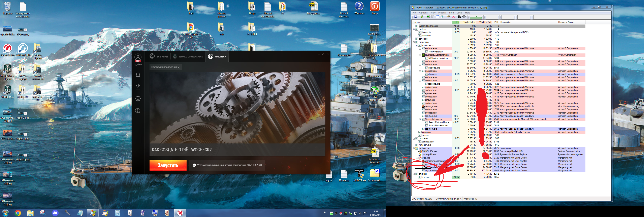Open the File menu in Process Explorer
The image size is (644, 217).
pos(415,12)
